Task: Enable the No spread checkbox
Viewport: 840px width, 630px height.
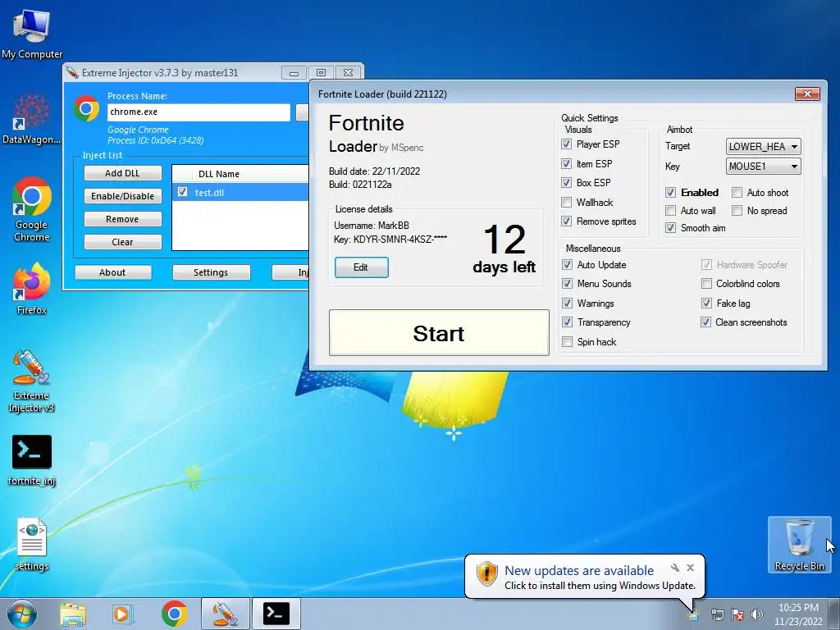Action: pos(737,211)
